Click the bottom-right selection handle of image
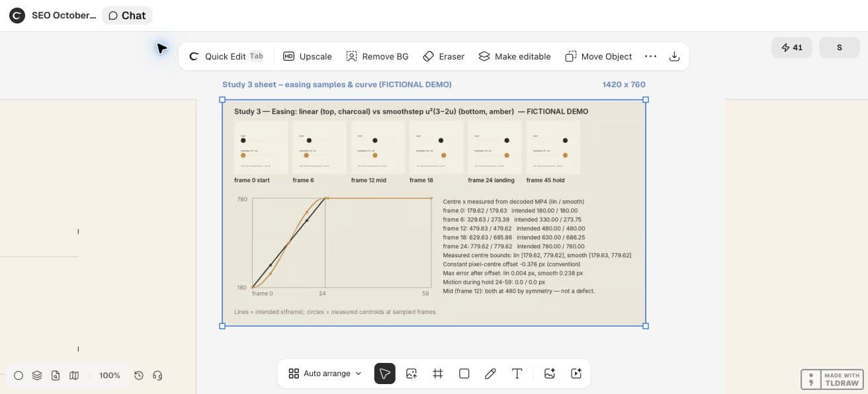Viewport: 868px width, 394px height. point(646,326)
